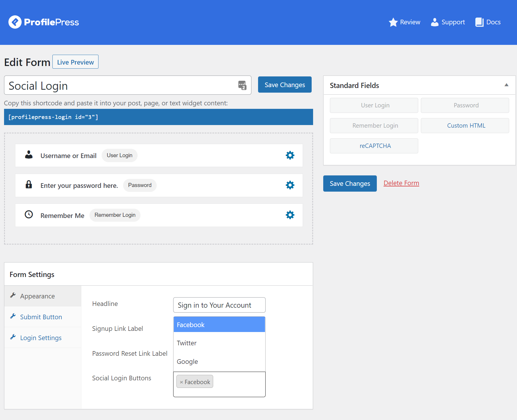517x420 pixels.
Task: Select Facebook in the dropdown list
Action: [x=219, y=324]
